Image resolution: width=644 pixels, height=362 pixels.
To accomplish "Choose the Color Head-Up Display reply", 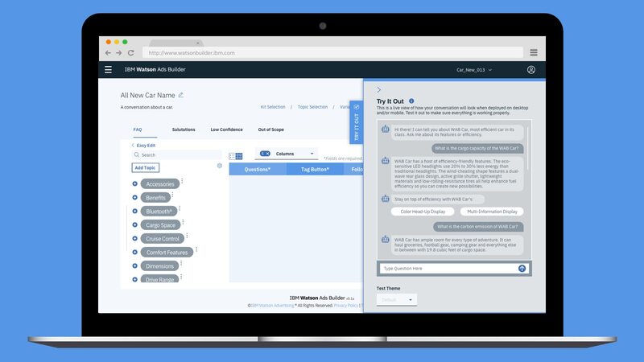I will 423,212.
